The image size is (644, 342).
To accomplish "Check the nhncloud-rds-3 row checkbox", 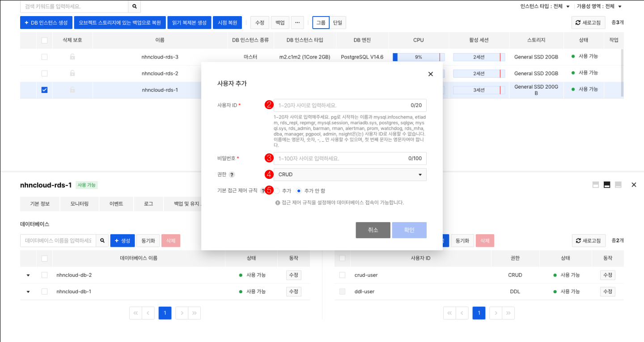I will (x=44, y=57).
